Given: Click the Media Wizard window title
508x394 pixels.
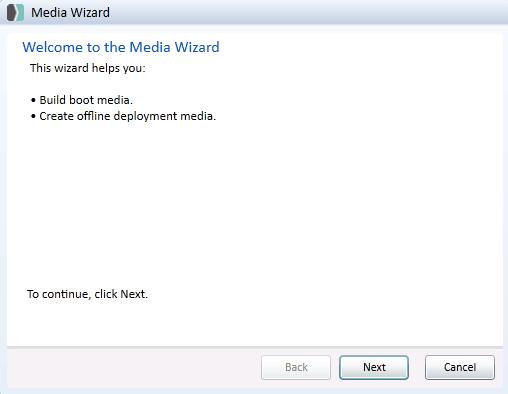Looking at the screenshot, I should point(70,13).
